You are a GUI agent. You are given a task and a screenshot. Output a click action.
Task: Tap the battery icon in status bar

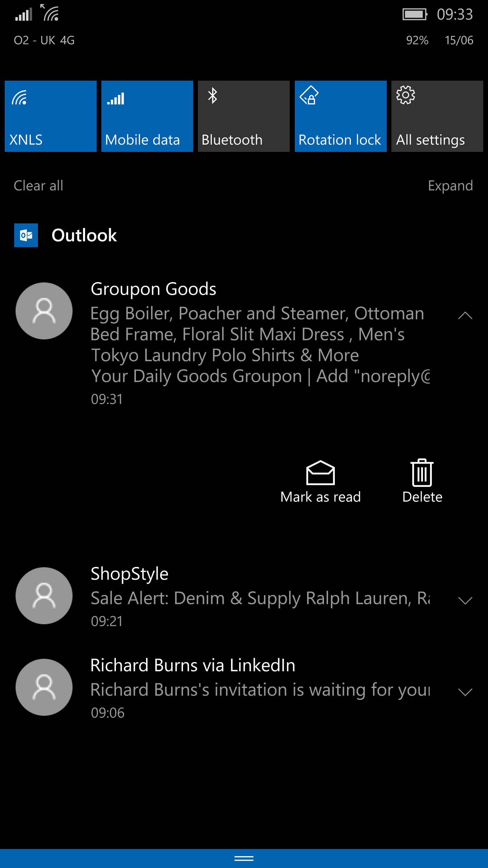[x=415, y=15]
